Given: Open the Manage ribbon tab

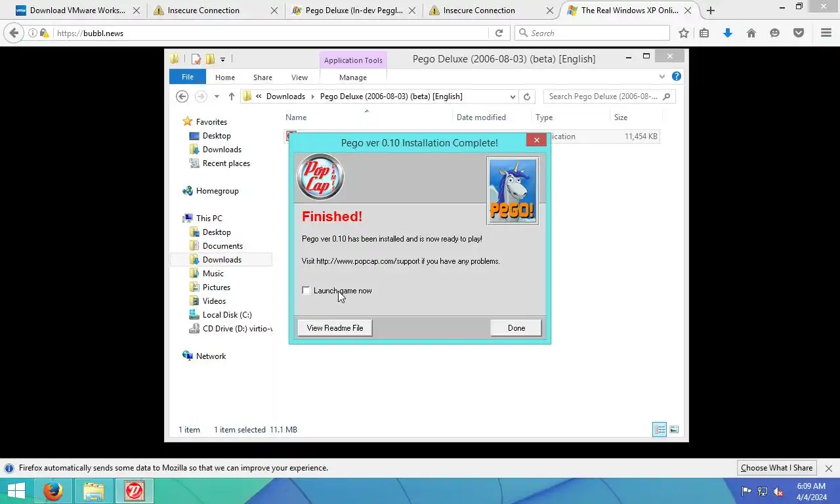Looking at the screenshot, I should click(x=353, y=77).
